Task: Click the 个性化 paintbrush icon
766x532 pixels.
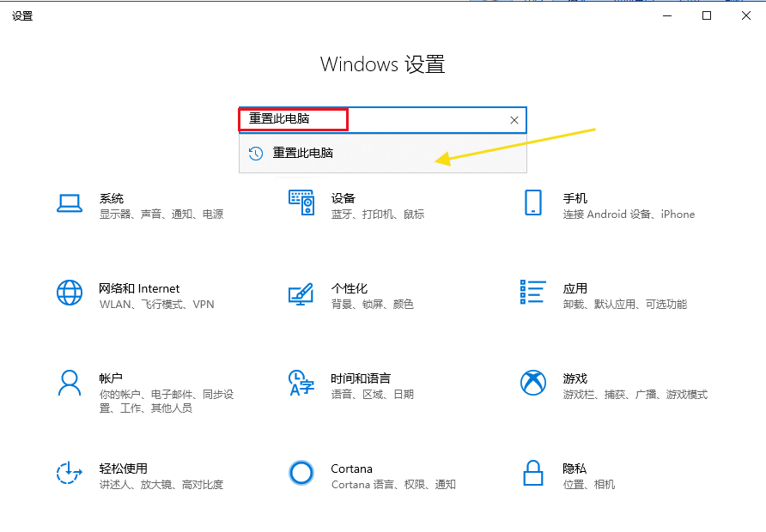Action: (x=301, y=293)
